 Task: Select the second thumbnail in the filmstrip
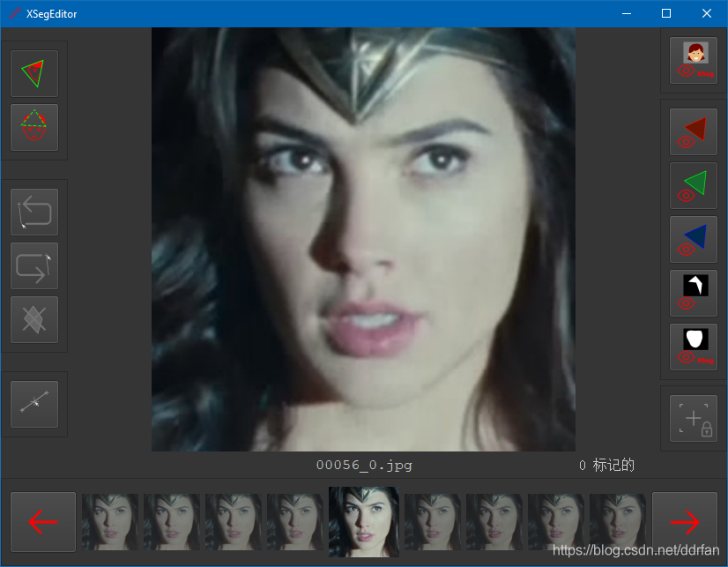(x=172, y=522)
